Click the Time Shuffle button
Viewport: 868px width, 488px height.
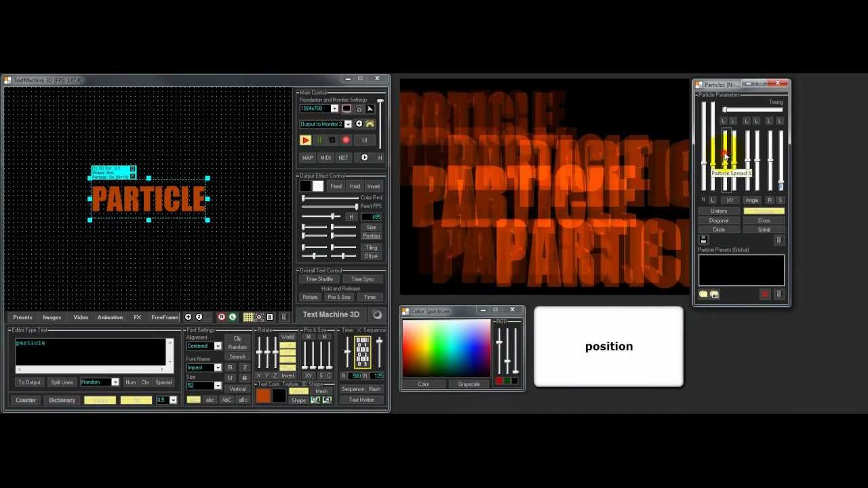[x=319, y=279]
